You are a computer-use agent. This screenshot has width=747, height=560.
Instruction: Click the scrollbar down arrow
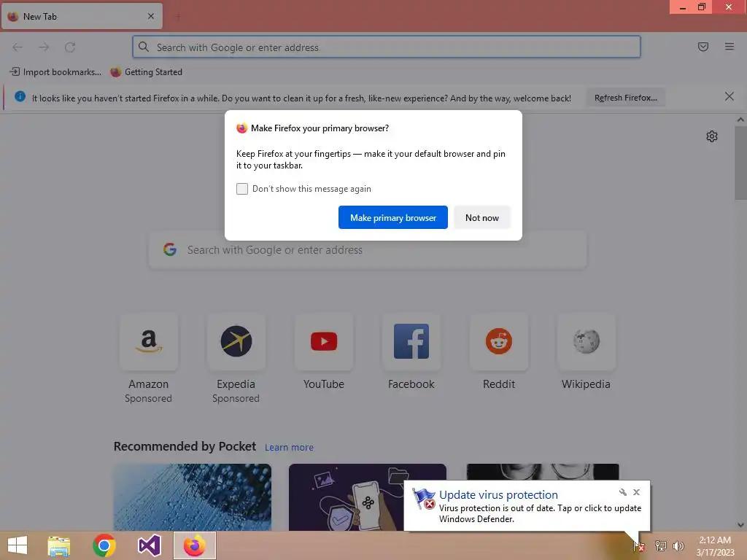(x=740, y=525)
